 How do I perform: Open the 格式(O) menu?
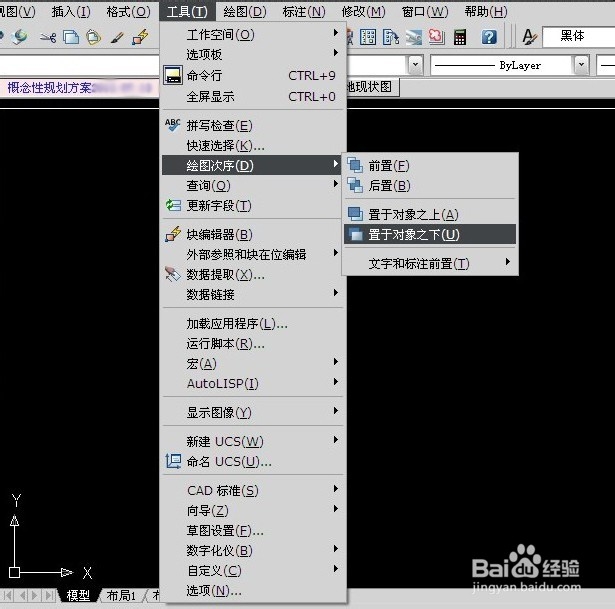[x=128, y=11]
